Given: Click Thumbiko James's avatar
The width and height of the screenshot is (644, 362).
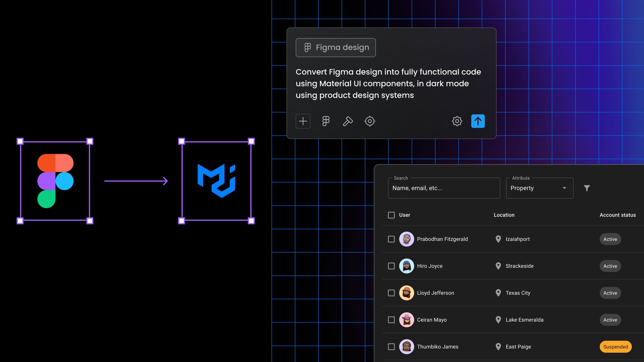Looking at the screenshot, I should click(407, 347).
